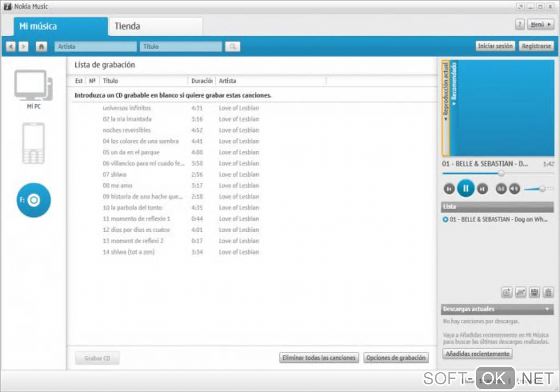Click the now playing title 01 - BELLE & SEBASTIAN

[485, 164]
